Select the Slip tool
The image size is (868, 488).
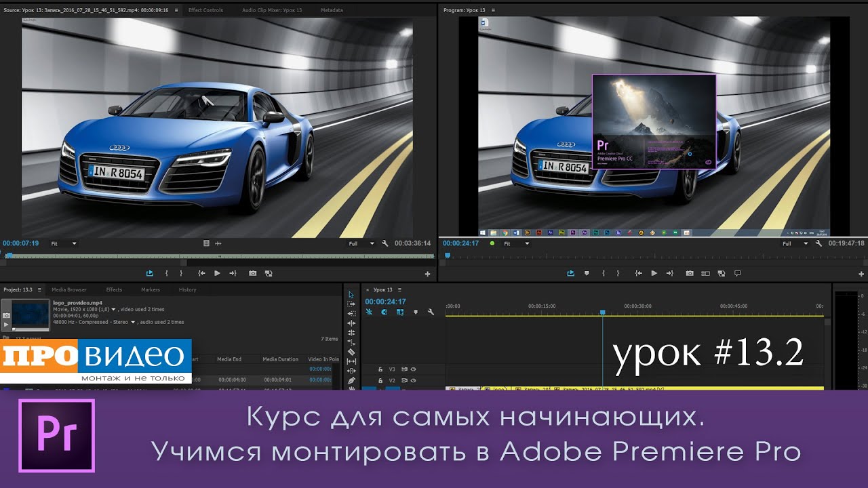(351, 361)
